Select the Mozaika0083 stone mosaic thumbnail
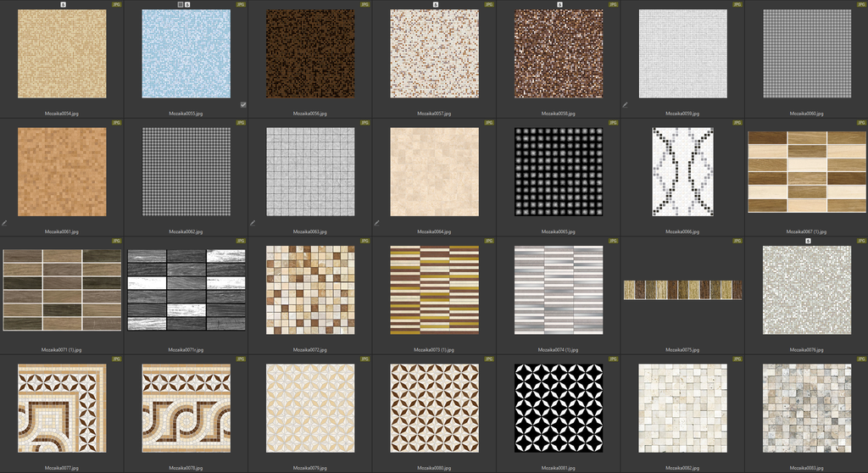The image size is (868, 473). pyautogui.click(x=806, y=409)
